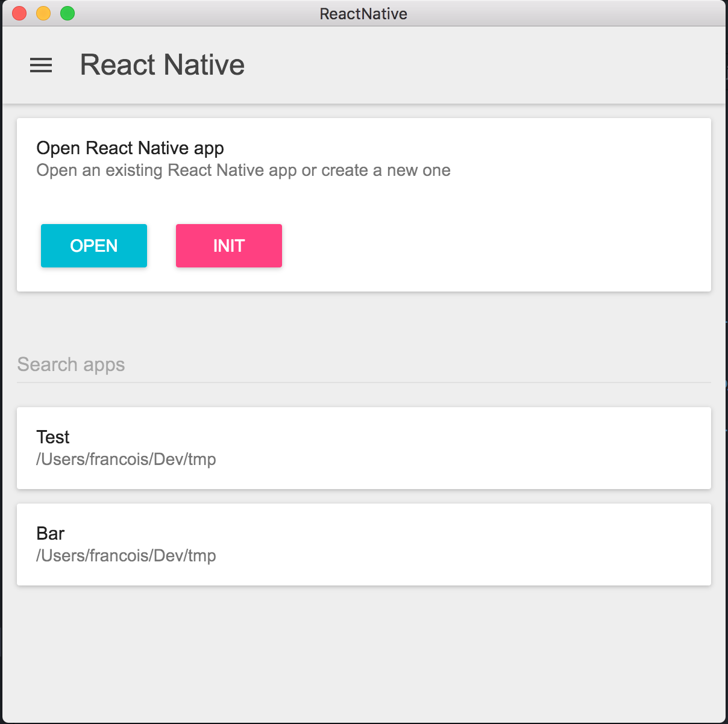728x724 pixels.
Task: Maximize the window with the green button
Action: point(67,13)
